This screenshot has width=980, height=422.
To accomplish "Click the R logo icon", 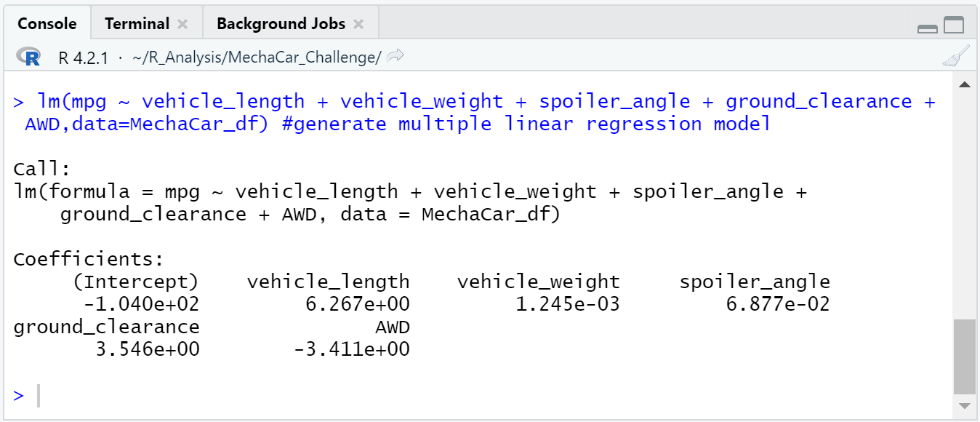I will (x=29, y=55).
